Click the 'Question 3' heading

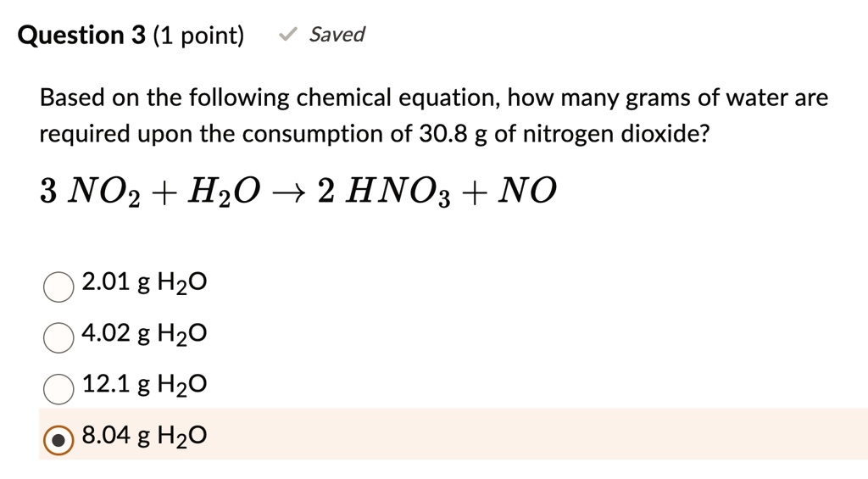tap(82, 36)
